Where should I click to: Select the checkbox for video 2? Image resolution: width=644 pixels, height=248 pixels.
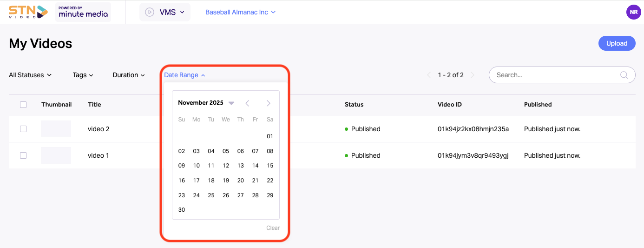pyautogui.click(x=23, y=129)
